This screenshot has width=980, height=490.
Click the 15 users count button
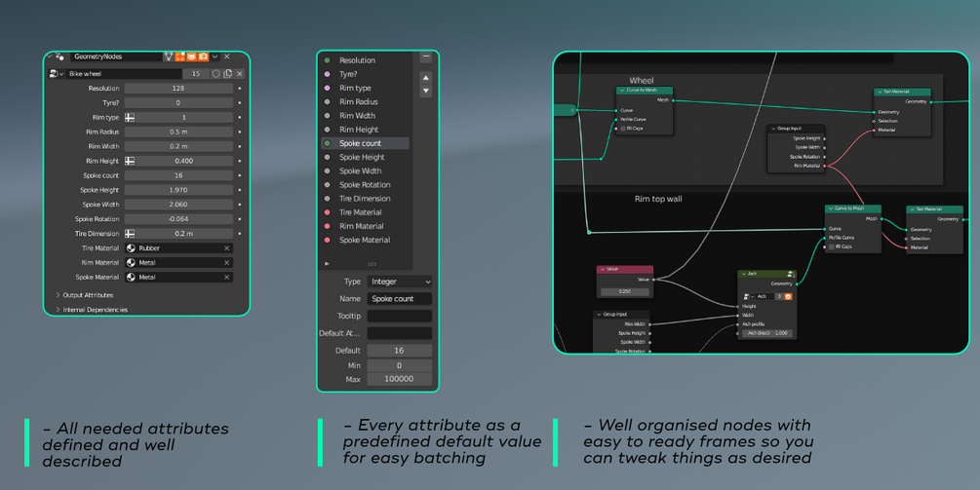pyautogui.click(x=196, y=74)
